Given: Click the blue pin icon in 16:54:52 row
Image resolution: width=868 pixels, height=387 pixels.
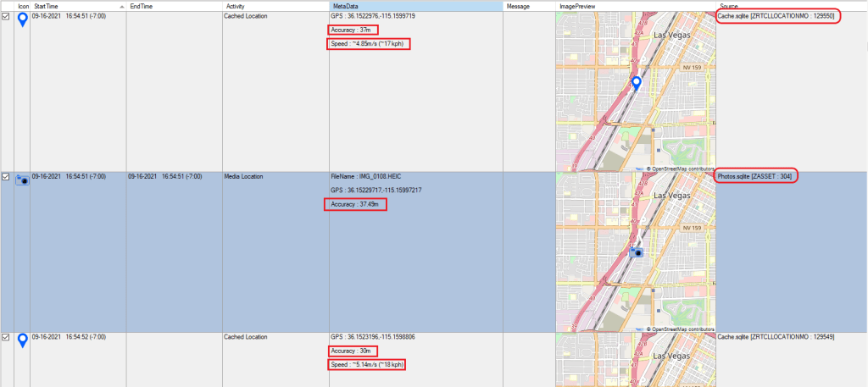Looking at the screenshot, I should [x=22, y=341].
